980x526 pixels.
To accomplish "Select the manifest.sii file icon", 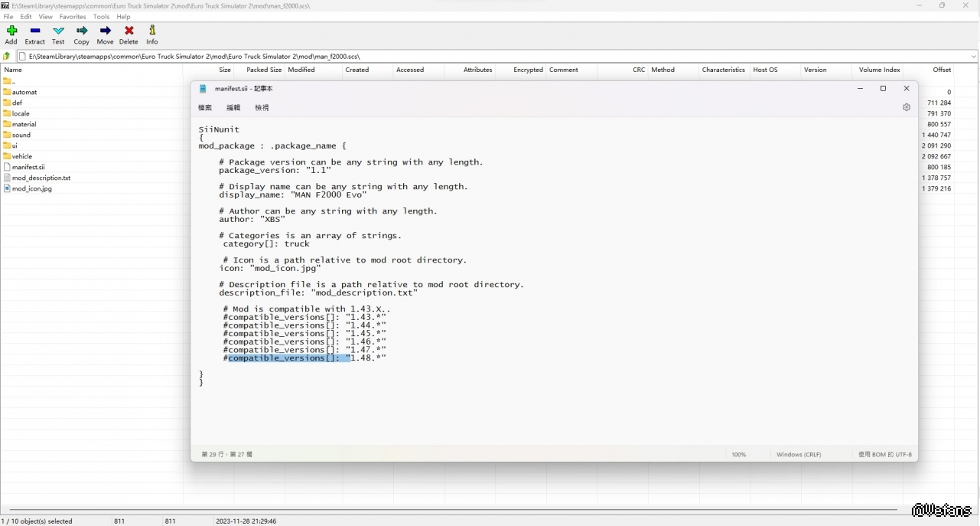I will click(x=7, y=167).
